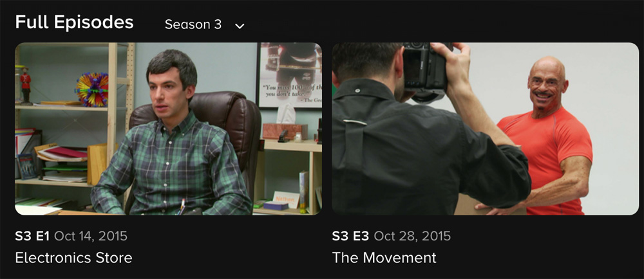Click the Oct 28, 2015 air date
Screen dimensions: 644x279
coord(412,236)
